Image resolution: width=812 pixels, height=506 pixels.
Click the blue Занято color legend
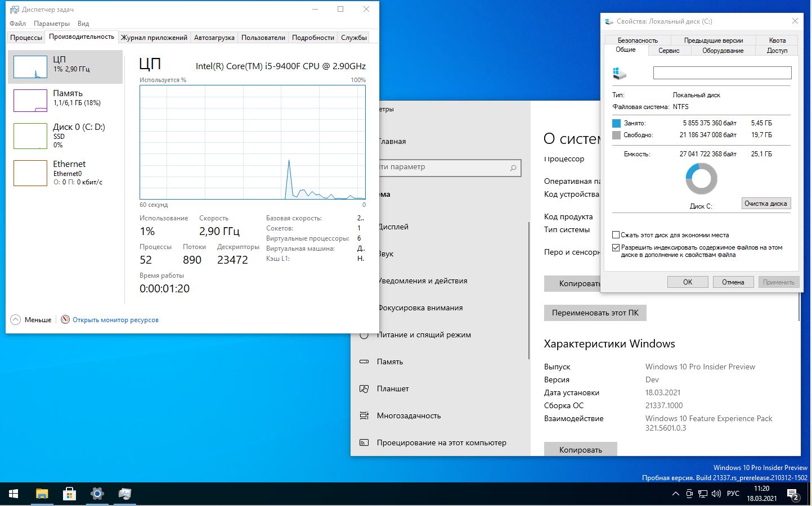coord(616,123)
